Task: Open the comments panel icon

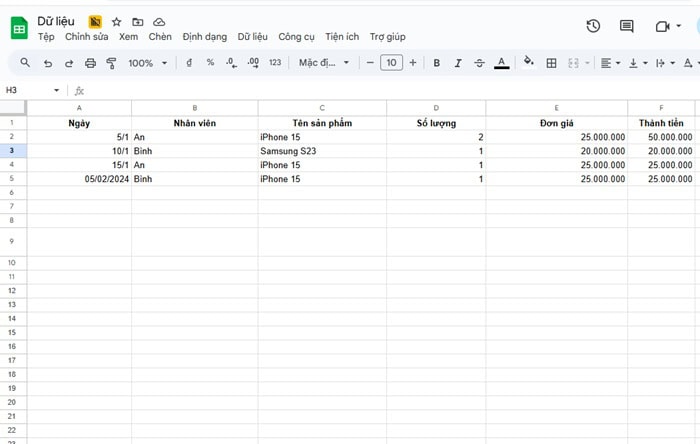Action: point(627,27)
